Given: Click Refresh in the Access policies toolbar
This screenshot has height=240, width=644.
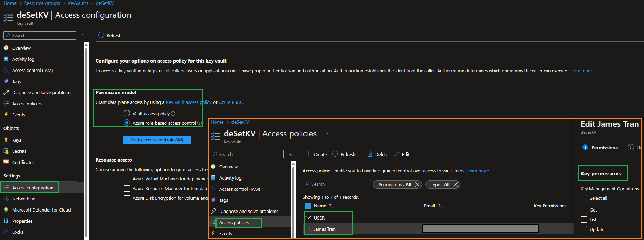Looking at the screenshot, I should pos(344,154).
